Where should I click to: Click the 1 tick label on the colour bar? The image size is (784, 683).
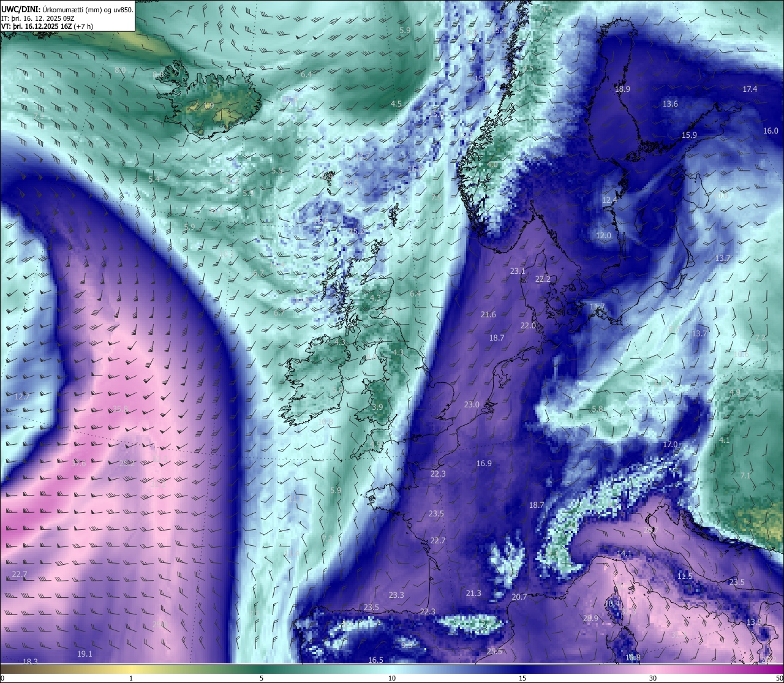pyautogui.click(x=131, y=678)
